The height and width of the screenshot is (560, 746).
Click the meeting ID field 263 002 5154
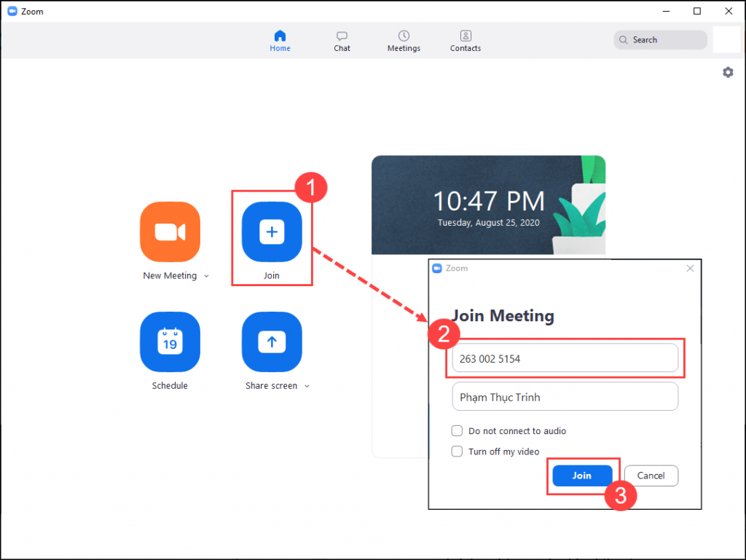[x=565, y=358]
